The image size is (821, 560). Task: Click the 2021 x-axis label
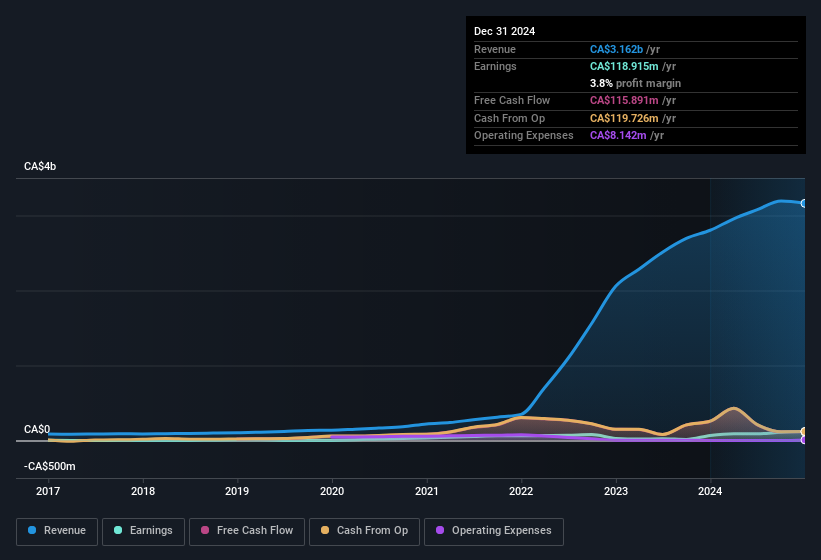click(427, 491)
